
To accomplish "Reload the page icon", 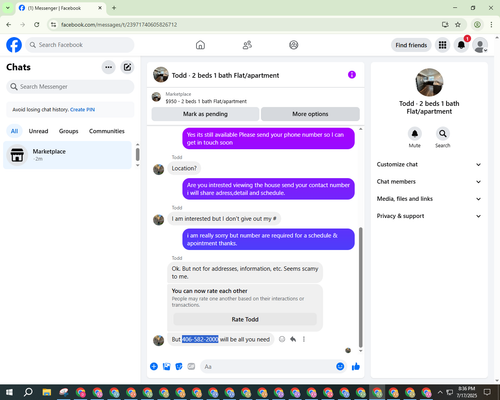I will point(37,25).
